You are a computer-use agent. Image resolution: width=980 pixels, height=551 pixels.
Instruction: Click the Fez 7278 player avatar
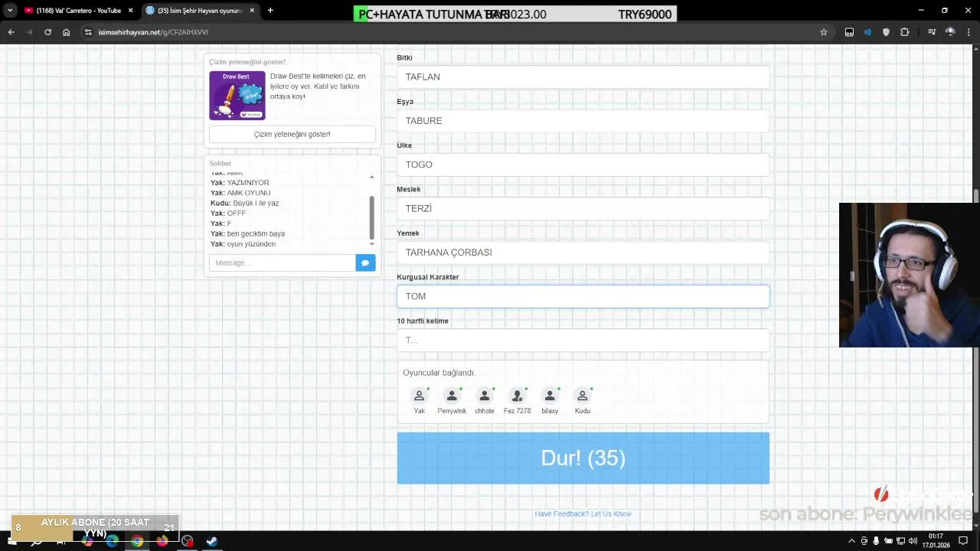tap(517, 396)
